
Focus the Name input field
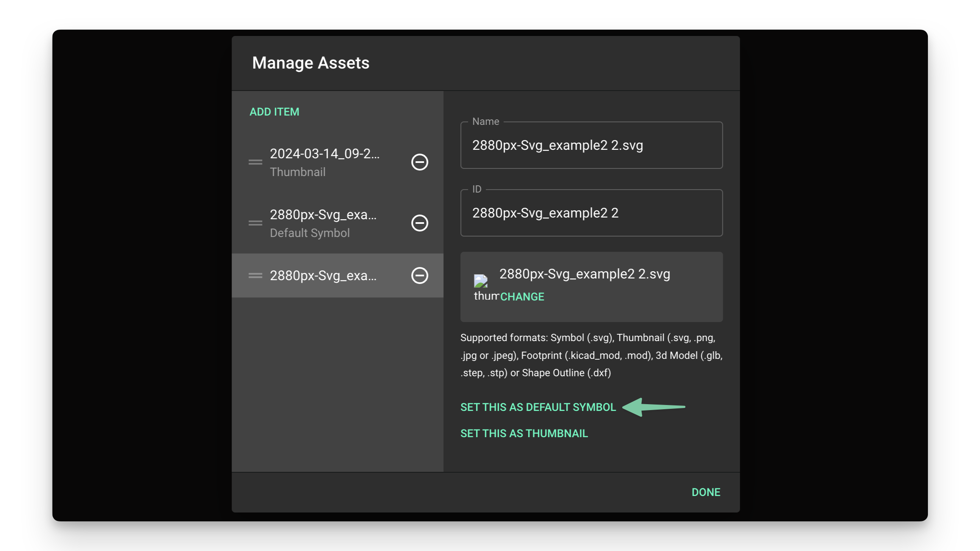(x=592, y=145)
